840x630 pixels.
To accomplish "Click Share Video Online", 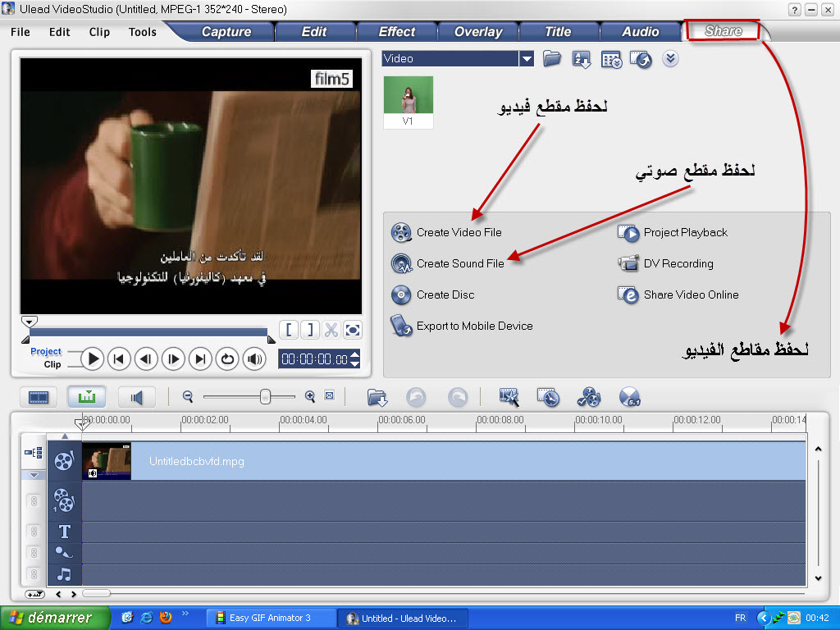I will 690,294.
